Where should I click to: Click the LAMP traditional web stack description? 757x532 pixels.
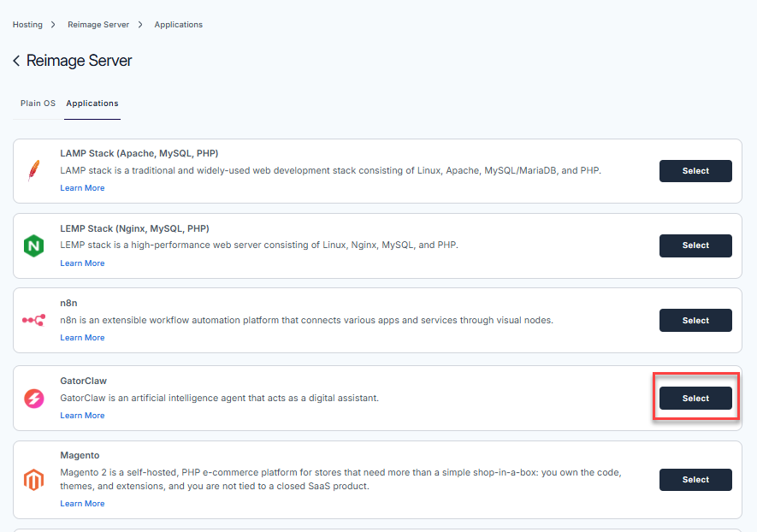click(x=331, y=170)
